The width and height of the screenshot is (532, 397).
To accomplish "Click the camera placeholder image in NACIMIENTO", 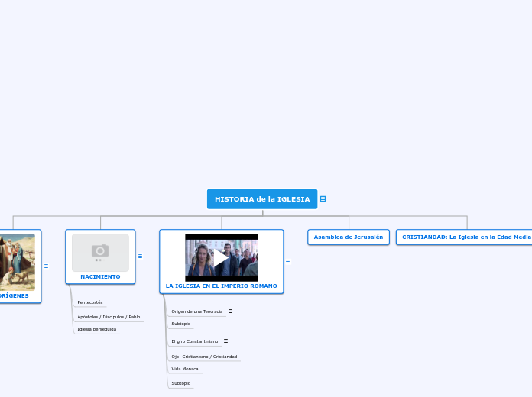I will (x=100, y=253).
